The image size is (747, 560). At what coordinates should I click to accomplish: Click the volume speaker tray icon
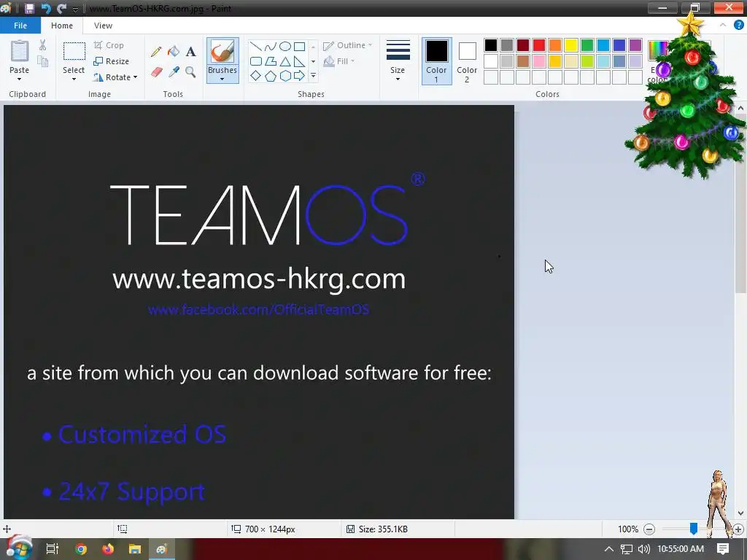click(643, 549)
